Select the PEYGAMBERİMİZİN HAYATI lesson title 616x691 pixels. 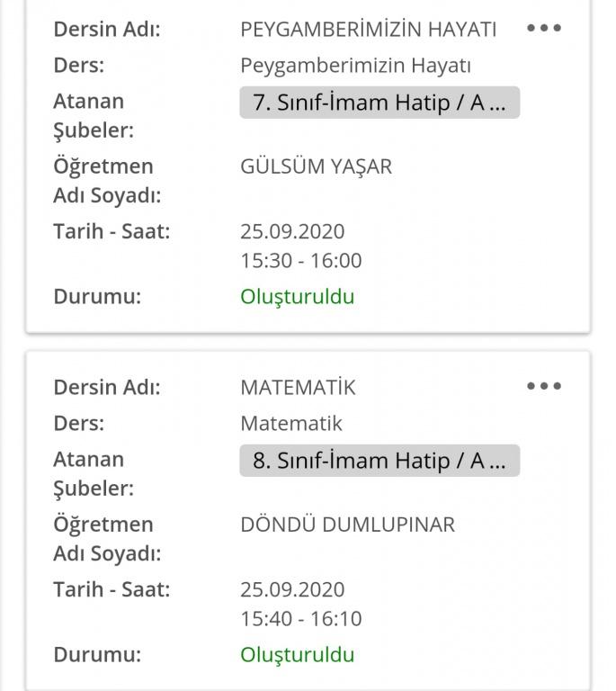pyautogui.click(x=369, y=29)
